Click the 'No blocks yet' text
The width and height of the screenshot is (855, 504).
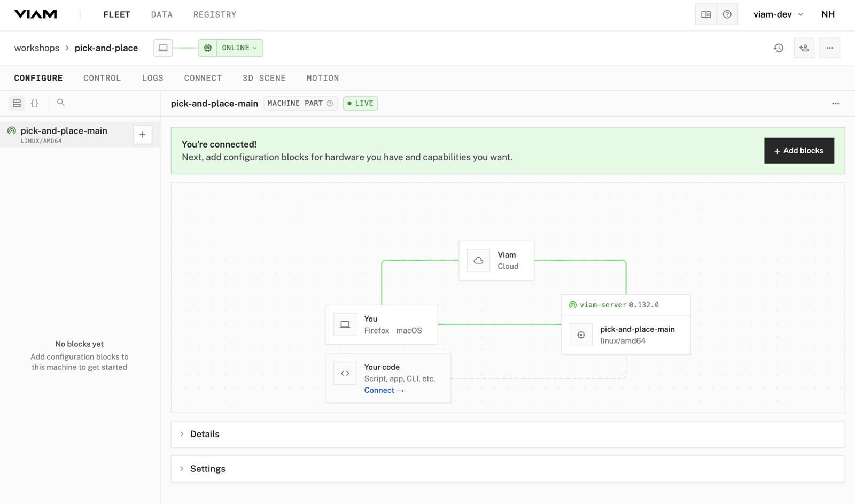pyautogui.click(x=79, y=344)
